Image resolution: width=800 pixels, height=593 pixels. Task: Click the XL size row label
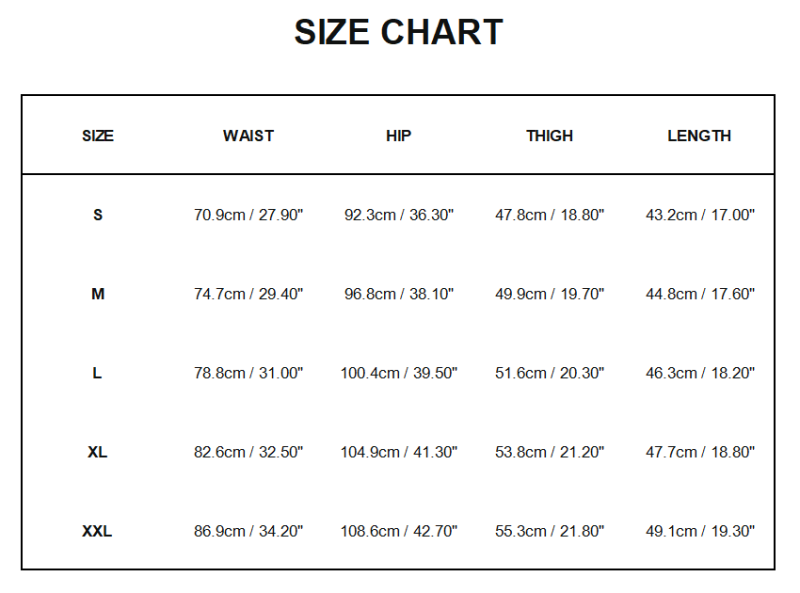tap(97, 452)
